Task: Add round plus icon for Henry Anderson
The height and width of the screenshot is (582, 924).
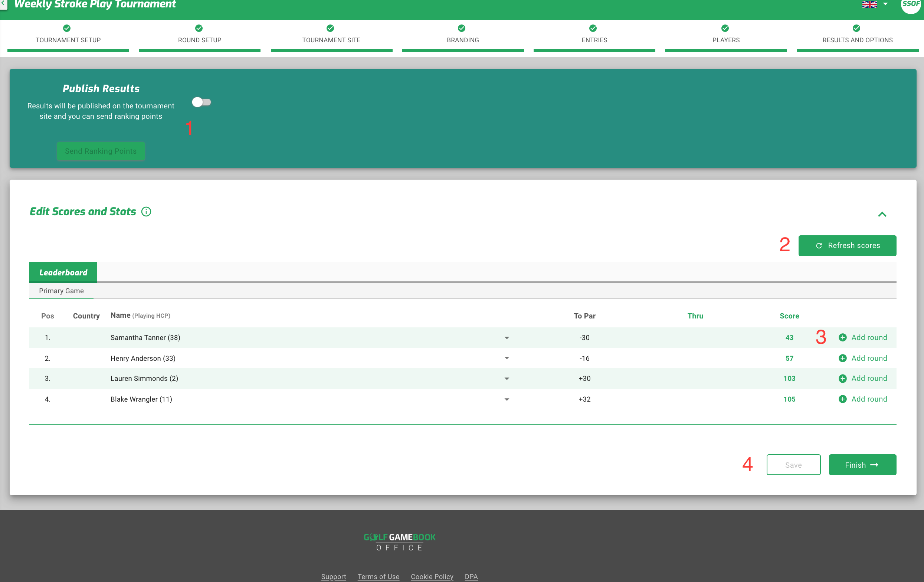Action: point(843,358)
